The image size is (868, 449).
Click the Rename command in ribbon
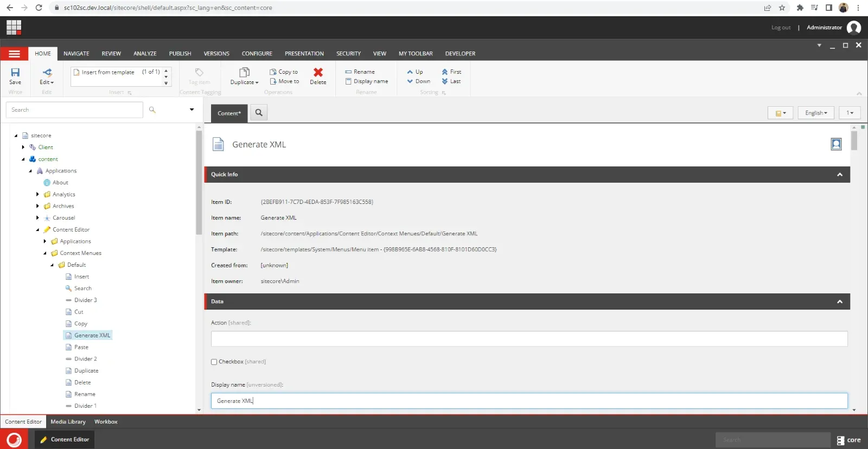(x=360, y=72)
